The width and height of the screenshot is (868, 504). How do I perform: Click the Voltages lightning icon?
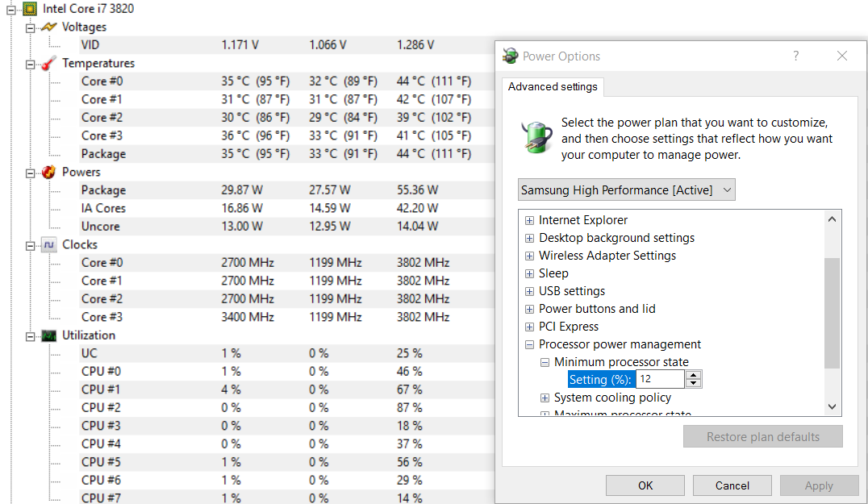[48, 27]
